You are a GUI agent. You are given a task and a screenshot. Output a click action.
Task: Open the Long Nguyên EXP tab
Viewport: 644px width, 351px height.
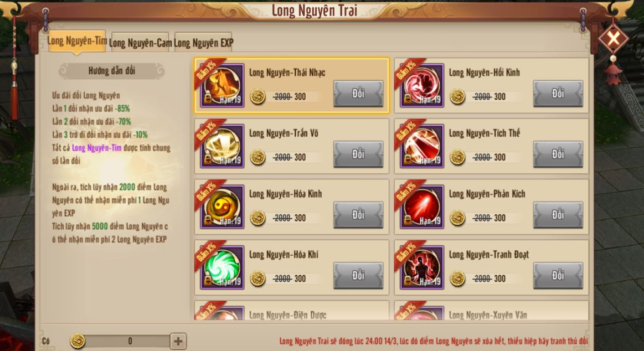click(203, 42)
